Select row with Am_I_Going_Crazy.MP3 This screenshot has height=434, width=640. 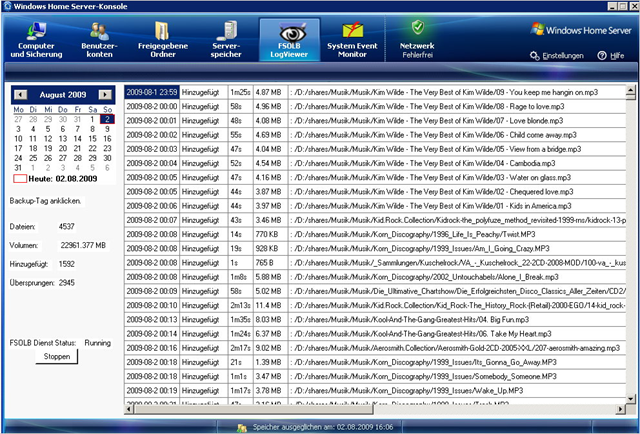[375, 249]
